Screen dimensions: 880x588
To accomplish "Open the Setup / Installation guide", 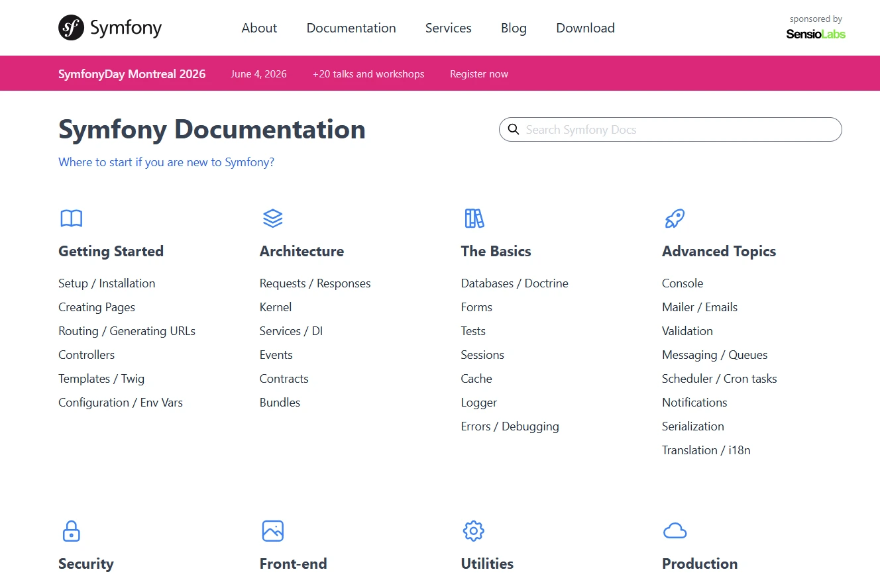I will click(107, 283).
